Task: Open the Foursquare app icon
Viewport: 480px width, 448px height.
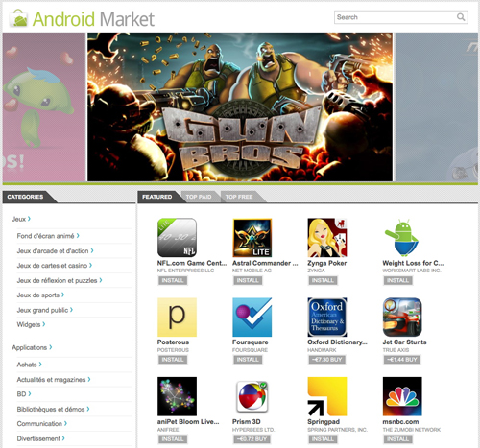Action: [252, 318]
